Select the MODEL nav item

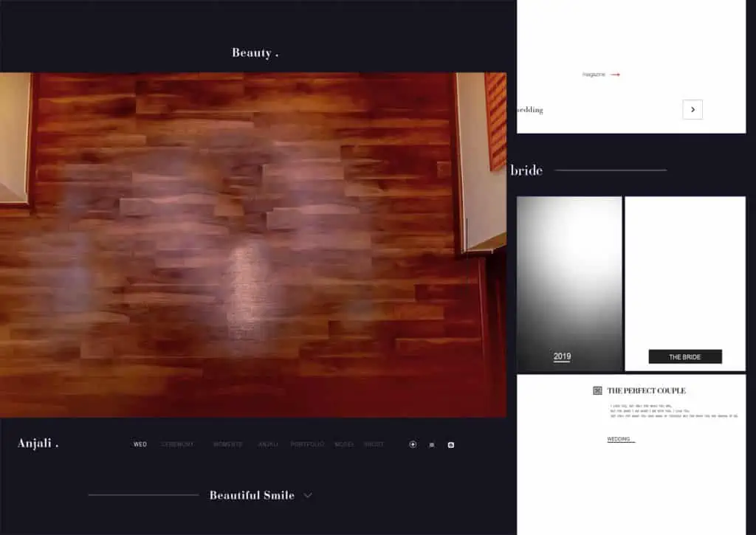tap(344, 444)
